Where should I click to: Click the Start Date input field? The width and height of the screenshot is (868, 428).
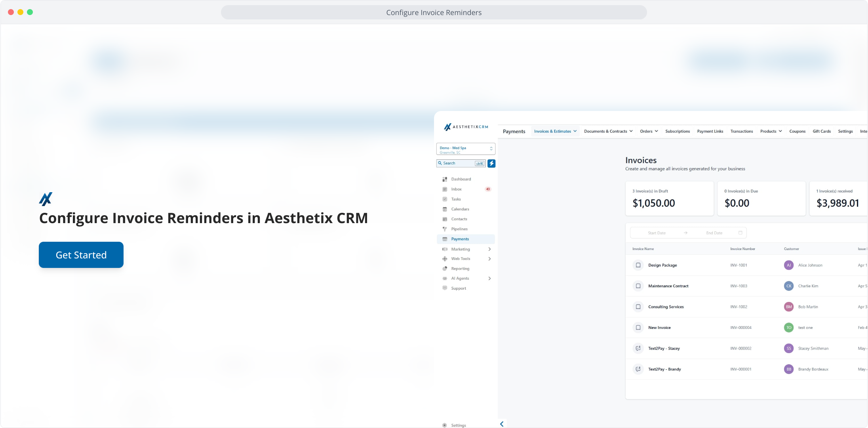pos(657,233)
